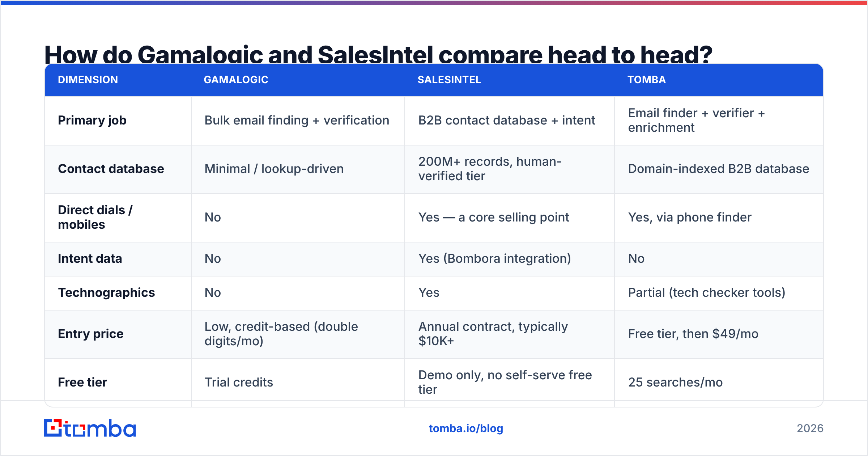
Task: Click the 'Entry price' row label
Action: click(91, 334)
